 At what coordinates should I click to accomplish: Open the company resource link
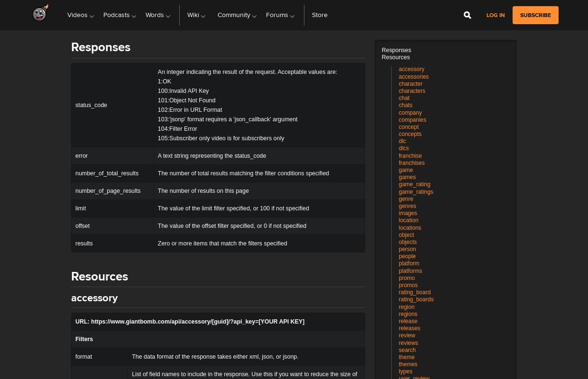click(x=410, y=113)
